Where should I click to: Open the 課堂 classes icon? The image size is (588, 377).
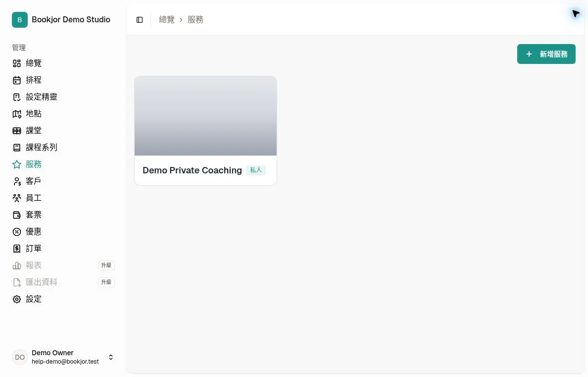tap(17, 131)
